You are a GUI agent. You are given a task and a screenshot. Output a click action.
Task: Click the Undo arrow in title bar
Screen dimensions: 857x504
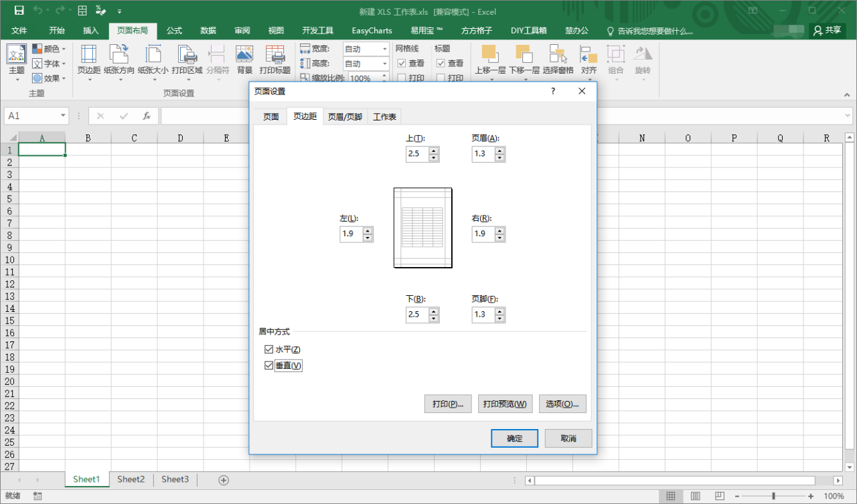37,11
